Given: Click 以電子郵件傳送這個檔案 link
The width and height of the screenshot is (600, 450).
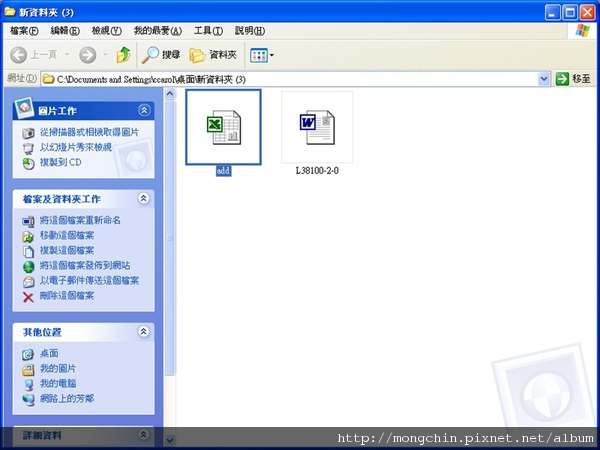Looking at the screenshot, I should click(x=89, y=280).
